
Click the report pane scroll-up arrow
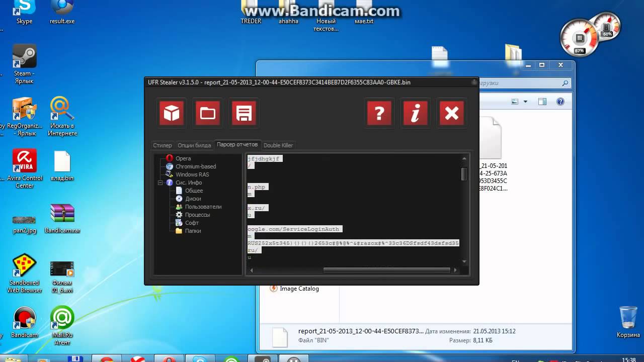(x=464, y=158)
